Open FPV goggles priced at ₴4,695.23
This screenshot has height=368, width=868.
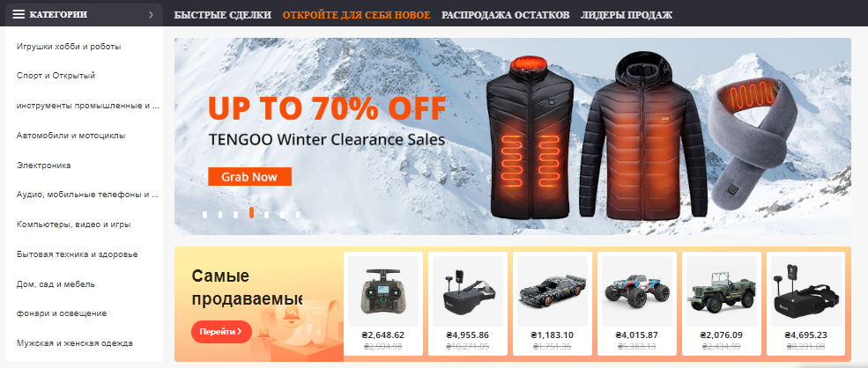click(806, 291)
